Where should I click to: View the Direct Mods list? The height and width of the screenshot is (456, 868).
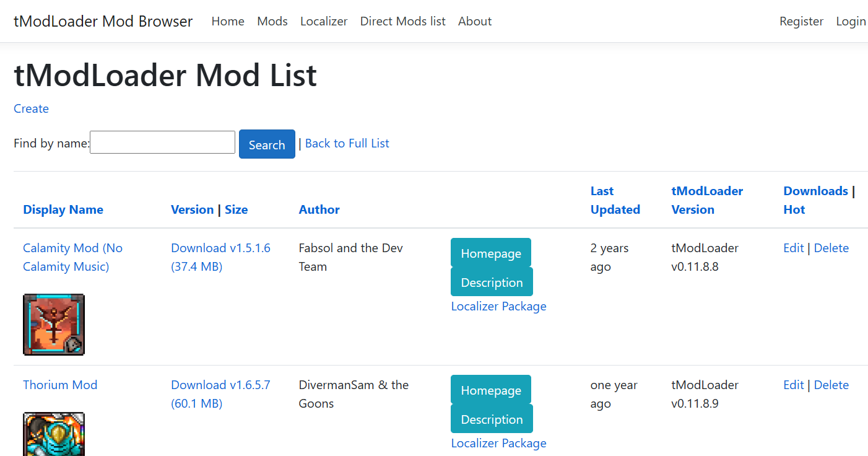(402, 21)
